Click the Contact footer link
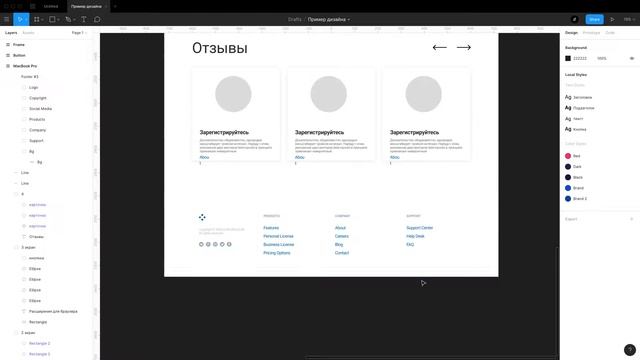The height and width of the screenshot is (360, 640). 342,253
